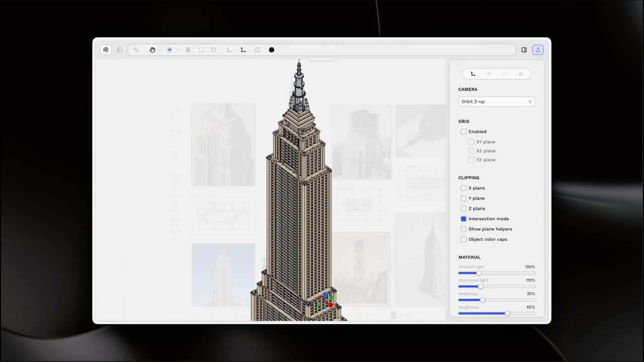Toggle Show plane helpers checkbox
The image size is (644, 362).
click(463, 229)
